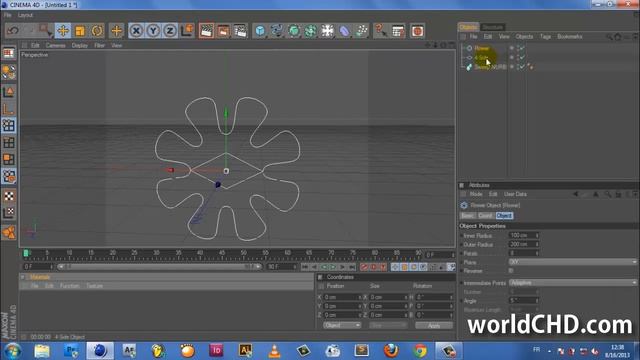Click the Position X field in Coordinates
640x360 pixels.
(341, 297)
